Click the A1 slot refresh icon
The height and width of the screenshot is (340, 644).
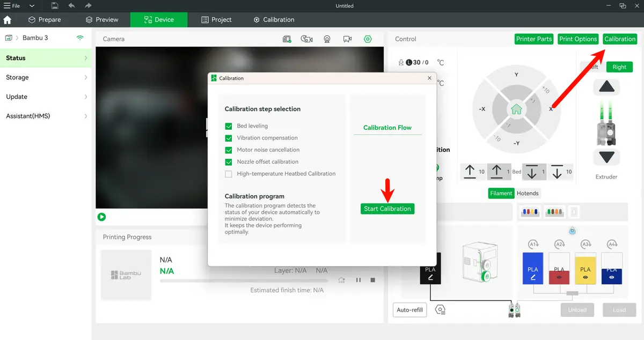click(533, 245)
